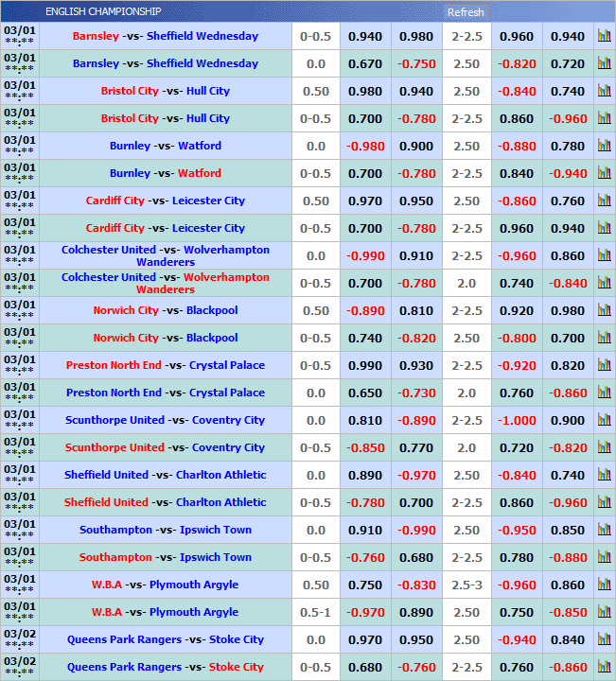Viewport: 616px width, 681px height.
Task: Open chart icon for Preston North End 0.0 row
Action: pyautogui.click(x=604, y=393)
